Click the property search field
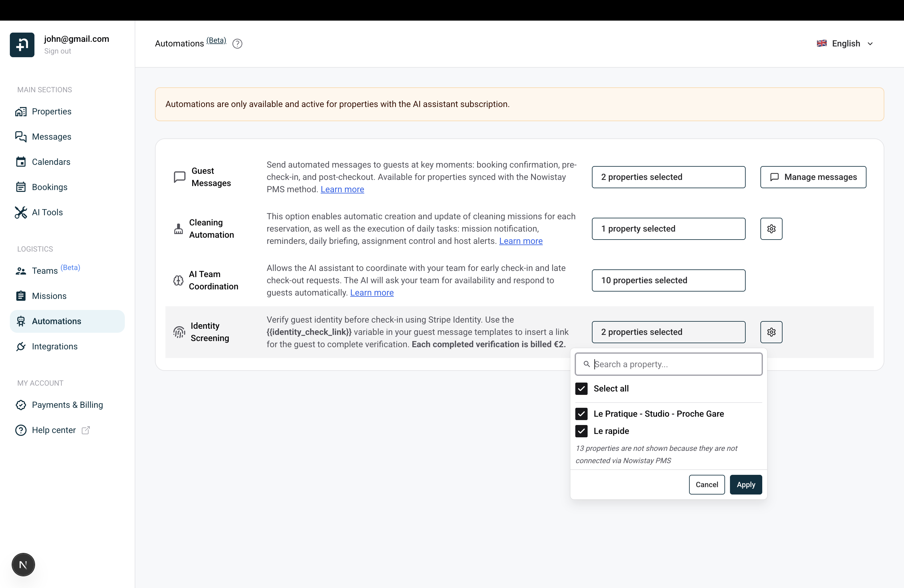Viewport: 904px width, 588px height. [668, 364]
